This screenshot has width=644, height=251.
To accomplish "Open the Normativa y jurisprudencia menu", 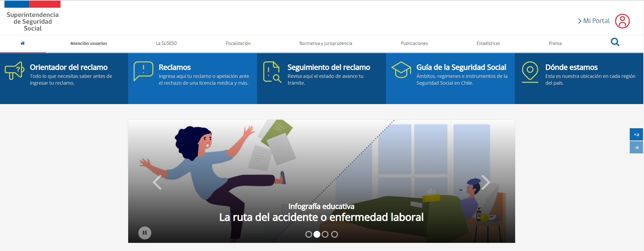I will (x=325, y=44).
